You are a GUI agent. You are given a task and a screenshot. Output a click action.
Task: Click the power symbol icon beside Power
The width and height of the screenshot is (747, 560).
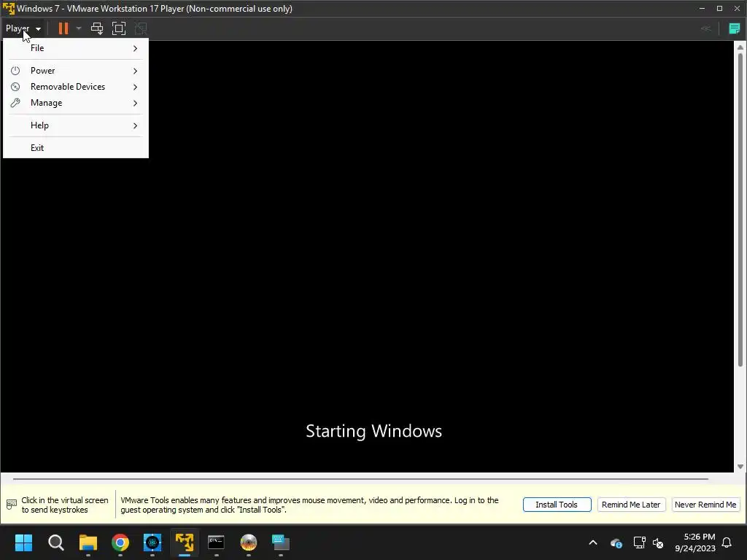(x=15, y=71)
